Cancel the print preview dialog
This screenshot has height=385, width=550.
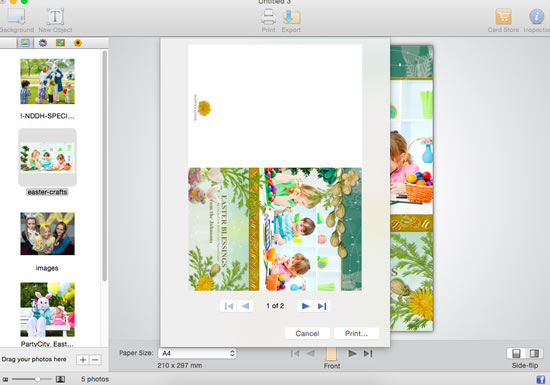307,333
